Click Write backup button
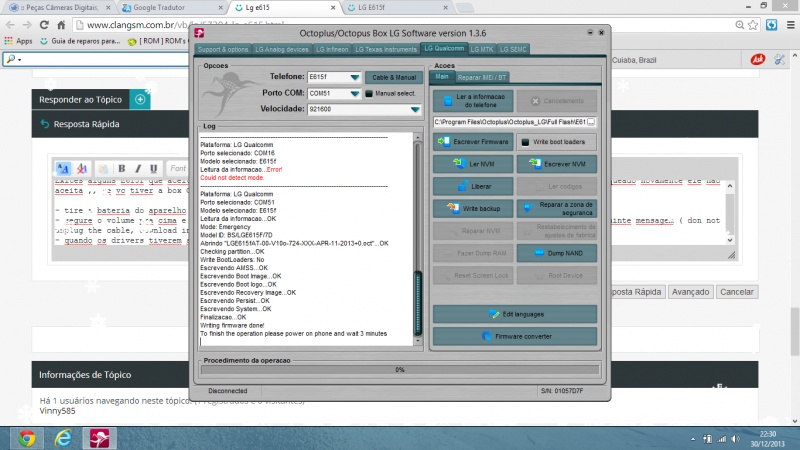800x450 pixels. 473,209
